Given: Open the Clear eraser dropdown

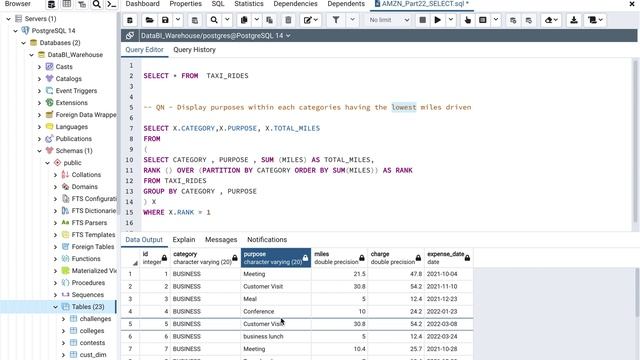Looking at the screenshot, I should 551,20.
